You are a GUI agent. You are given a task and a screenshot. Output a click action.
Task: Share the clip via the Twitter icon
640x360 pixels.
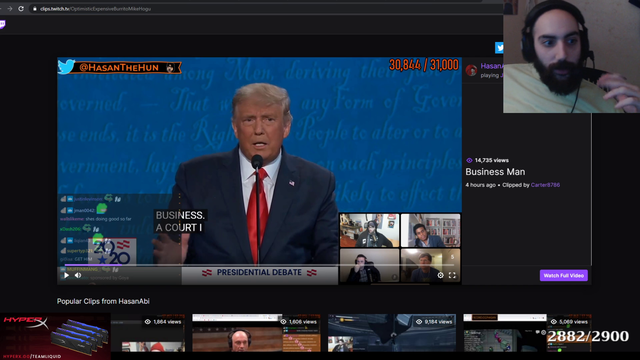[499, 48]
